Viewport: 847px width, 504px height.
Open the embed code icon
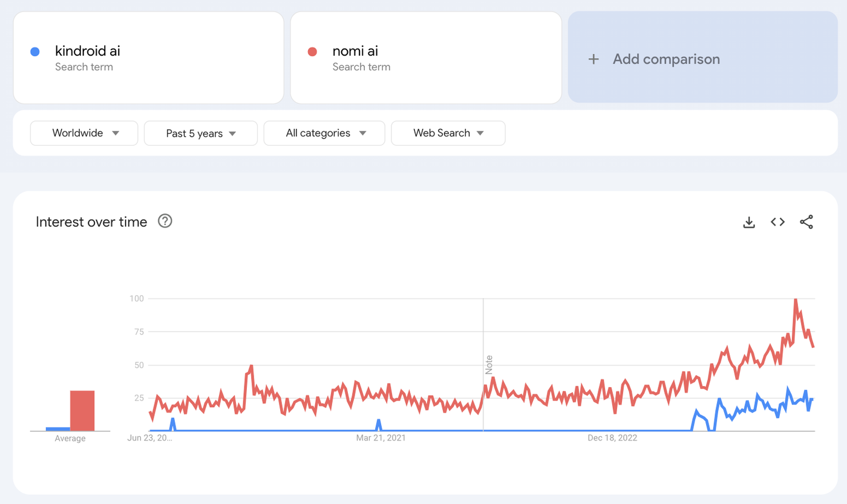click(777, 222)
